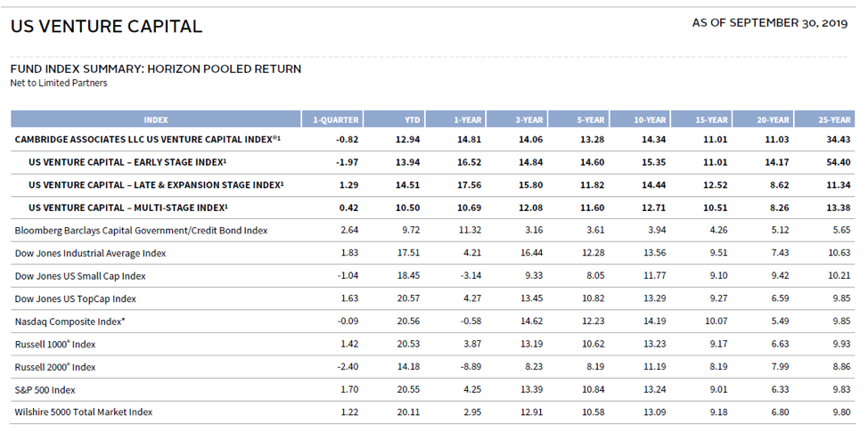This screenshot has width=868, height=432.
Task: Click the 15-YEAR column header
Action: pos(700,119)
